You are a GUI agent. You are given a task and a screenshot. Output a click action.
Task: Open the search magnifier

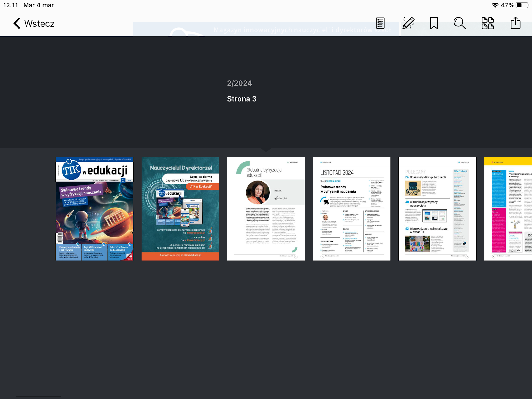click(460, 23)
